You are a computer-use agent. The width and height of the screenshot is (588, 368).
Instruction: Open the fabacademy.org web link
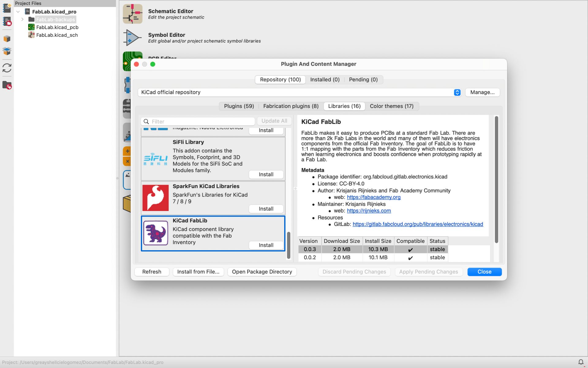(x=374, y=197)
